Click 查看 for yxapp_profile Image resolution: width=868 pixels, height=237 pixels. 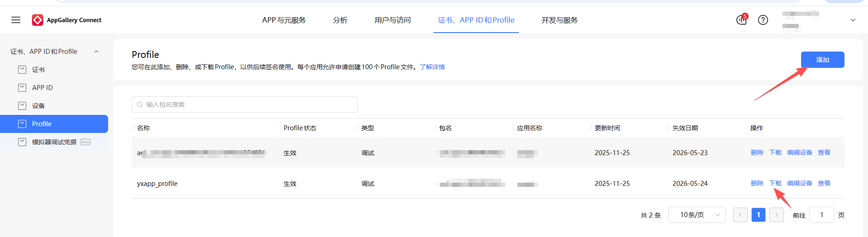pos(824,183)
